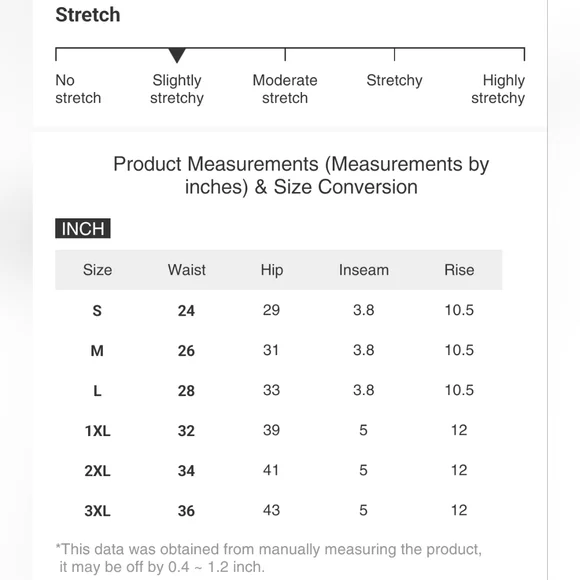Select the INCH unit badge
580x580 pixels.
83,228
